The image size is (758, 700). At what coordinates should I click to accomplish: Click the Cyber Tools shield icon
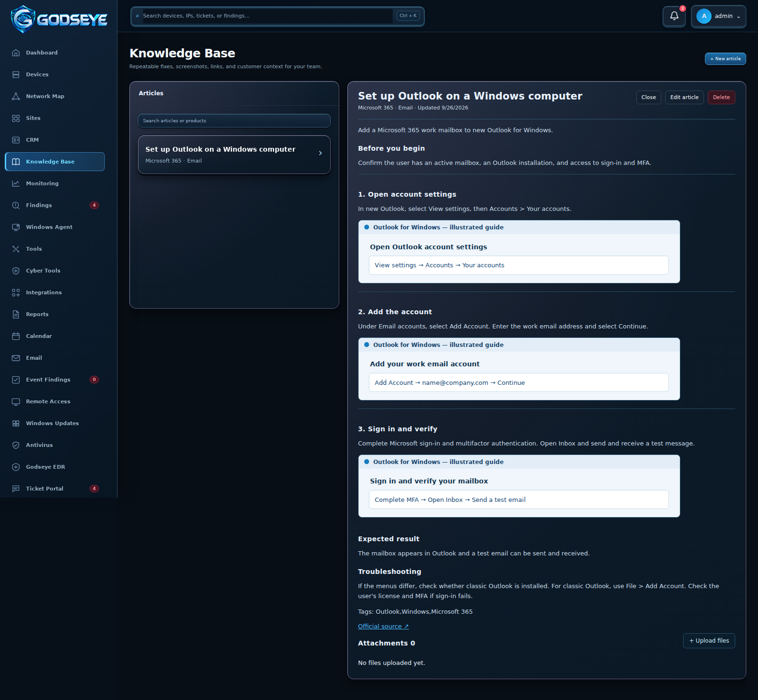(x=16, y=271)
